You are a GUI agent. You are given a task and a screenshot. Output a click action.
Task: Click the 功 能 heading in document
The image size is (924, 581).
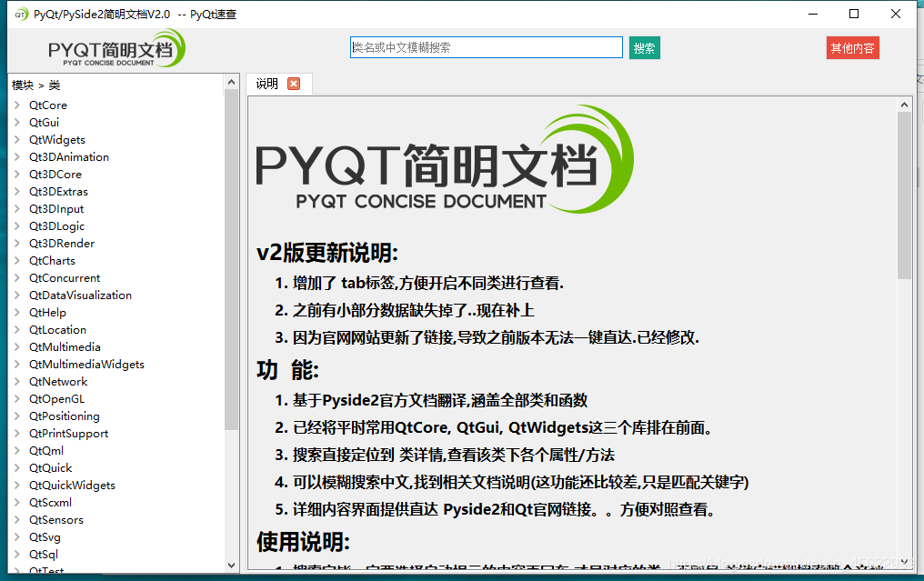tap(287, 371)
